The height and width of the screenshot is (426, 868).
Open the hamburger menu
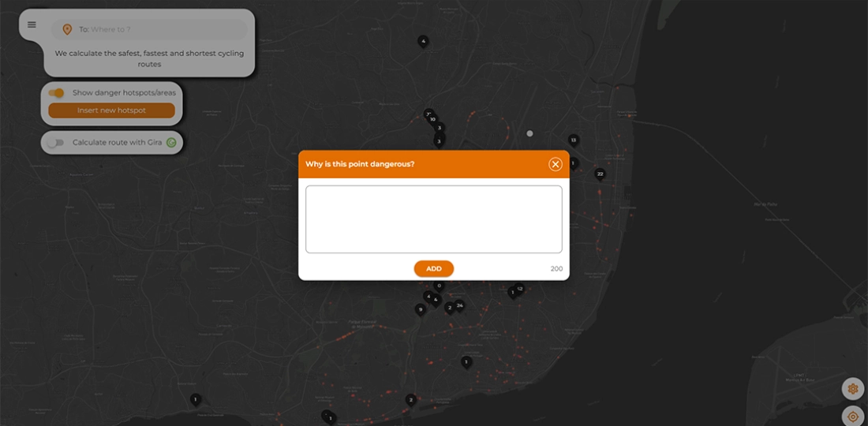tap(32, 24)
